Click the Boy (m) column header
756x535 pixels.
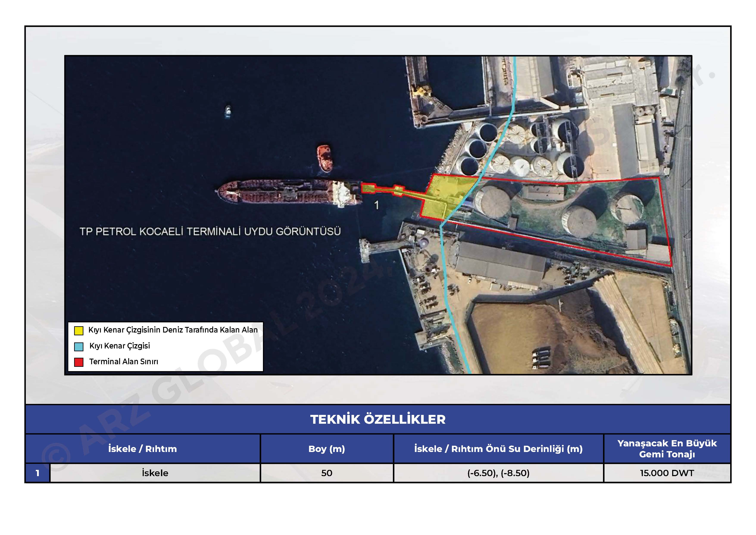327,449
